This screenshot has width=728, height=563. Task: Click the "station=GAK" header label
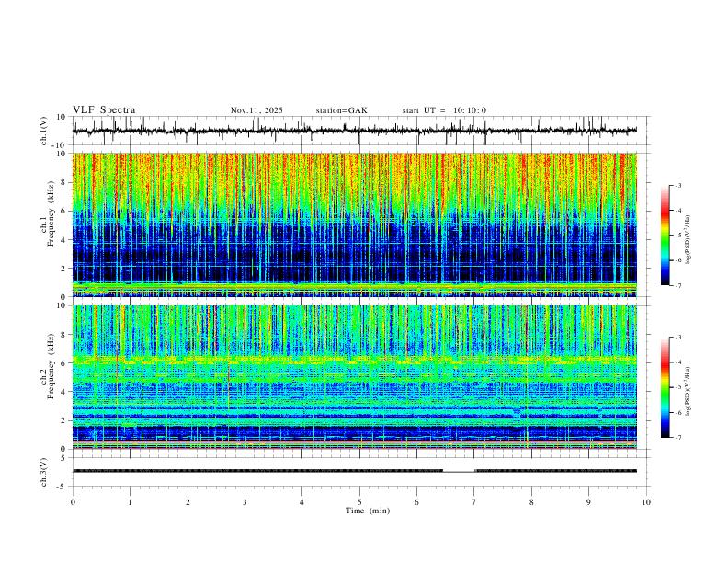point(341,110)
